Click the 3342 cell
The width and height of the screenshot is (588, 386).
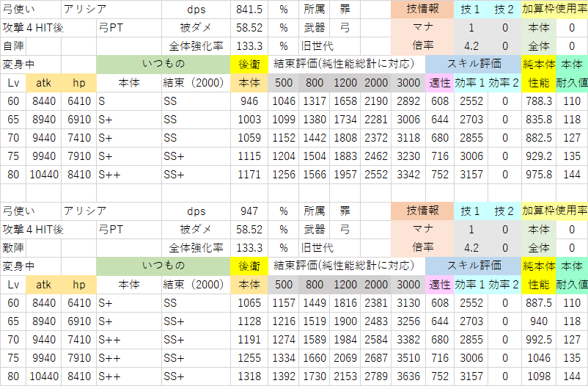408,175
